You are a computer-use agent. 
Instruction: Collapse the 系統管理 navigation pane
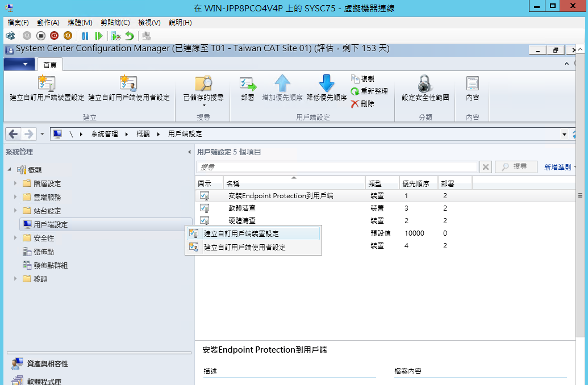(189, 152)
